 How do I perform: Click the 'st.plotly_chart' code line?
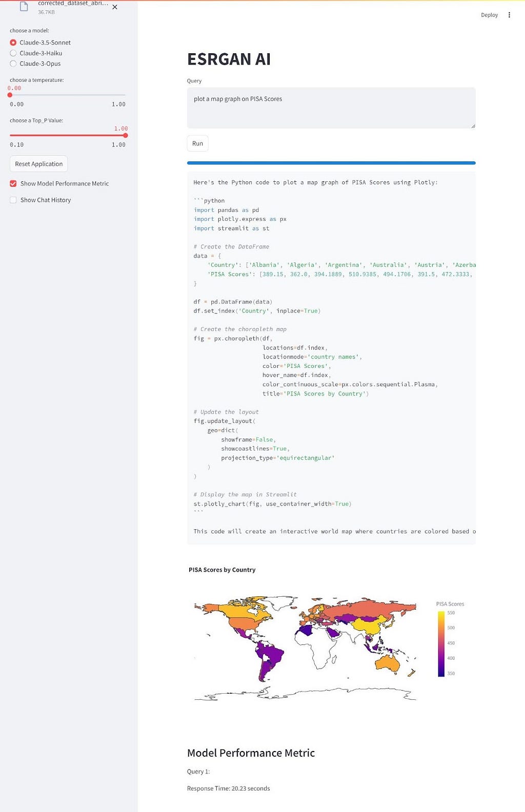[x=272, y=504]
